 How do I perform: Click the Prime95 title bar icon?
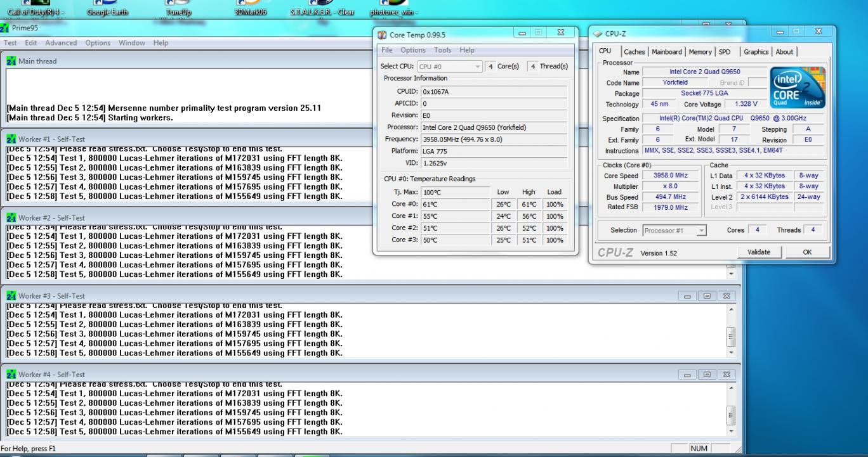[x=5, y=28]
